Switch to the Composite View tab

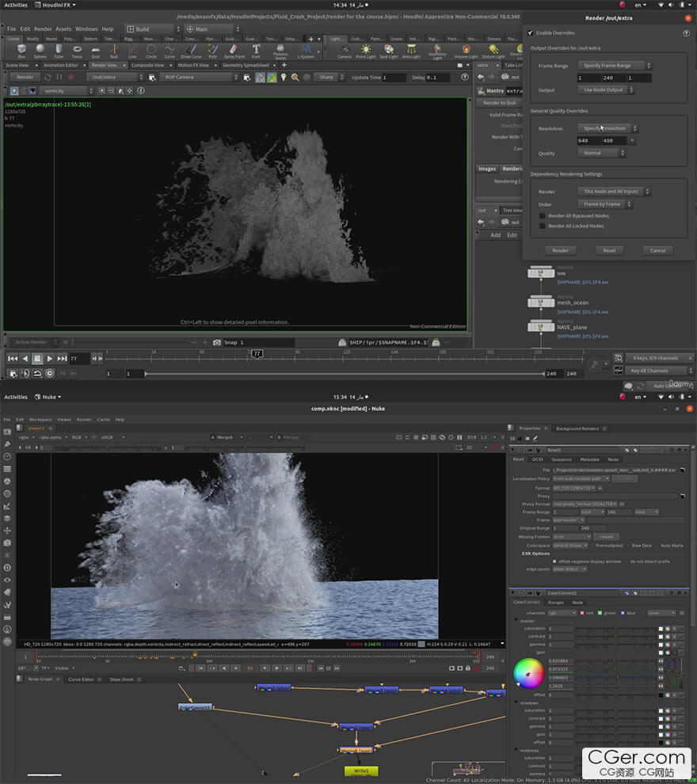147,65
